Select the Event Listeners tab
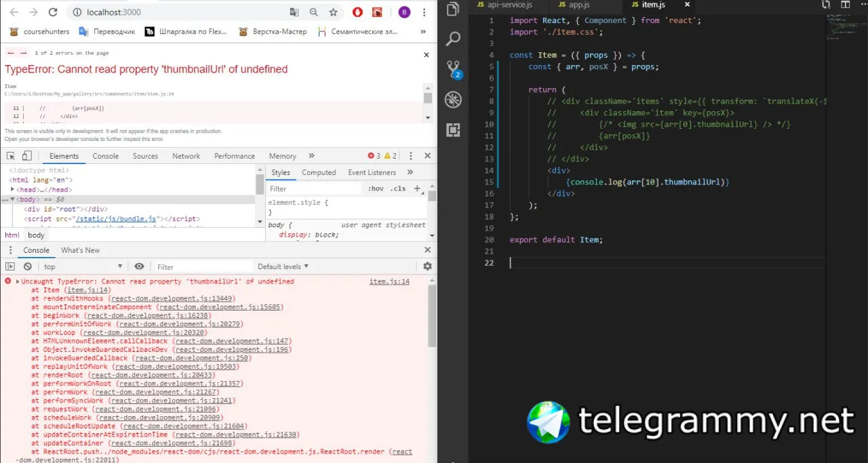Image resolution: width=868 pixels, height=463 pixels. (x=372, y=172)
